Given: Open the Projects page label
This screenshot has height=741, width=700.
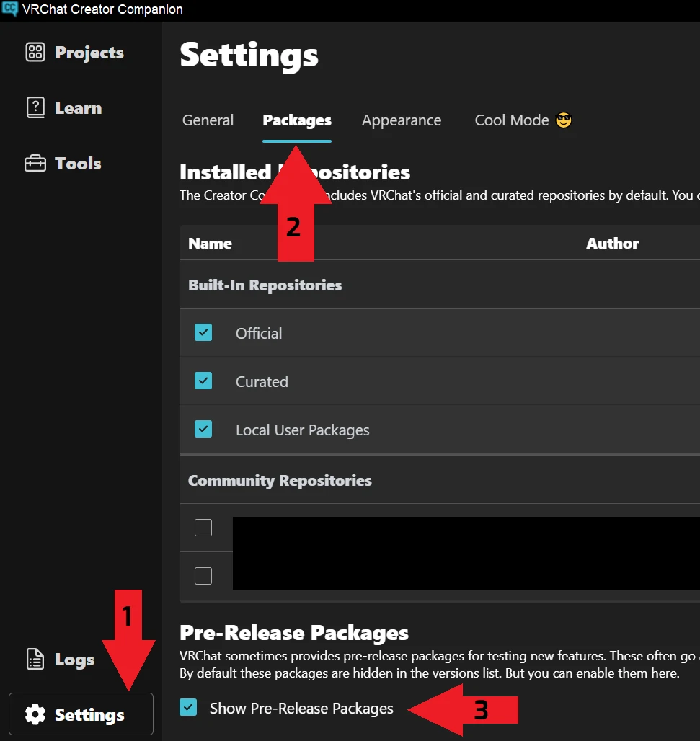Looking at the screenshot, I should coord(89,53).
